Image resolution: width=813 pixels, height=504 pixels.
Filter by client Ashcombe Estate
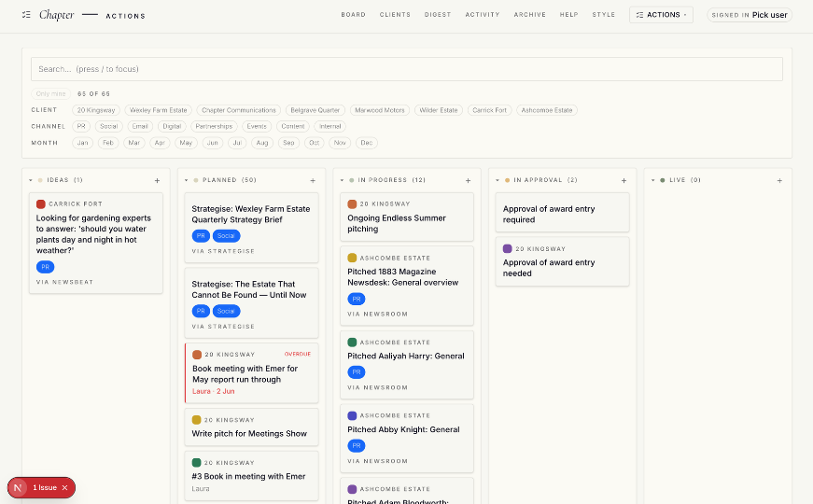546,110
